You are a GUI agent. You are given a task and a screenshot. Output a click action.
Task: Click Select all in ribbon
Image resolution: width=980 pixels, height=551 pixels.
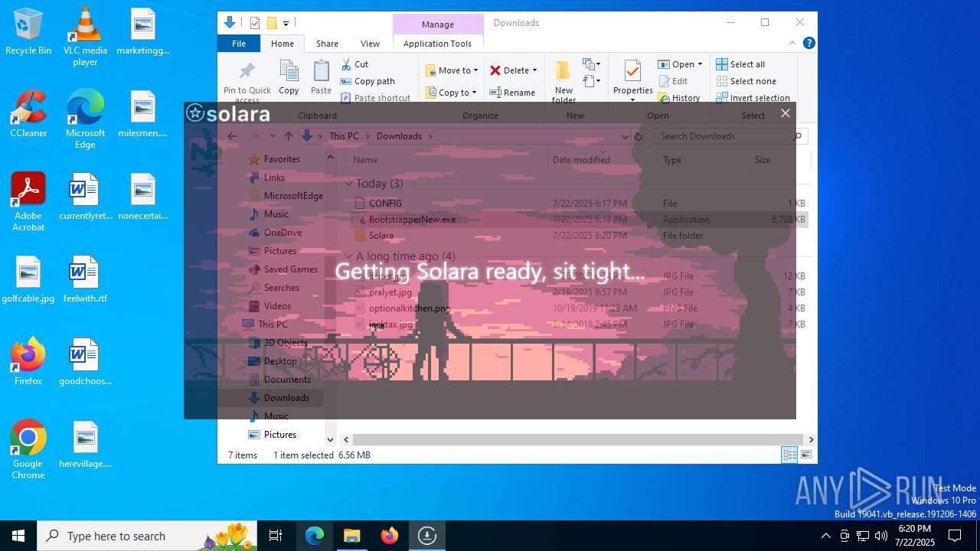tap(740, 64)
